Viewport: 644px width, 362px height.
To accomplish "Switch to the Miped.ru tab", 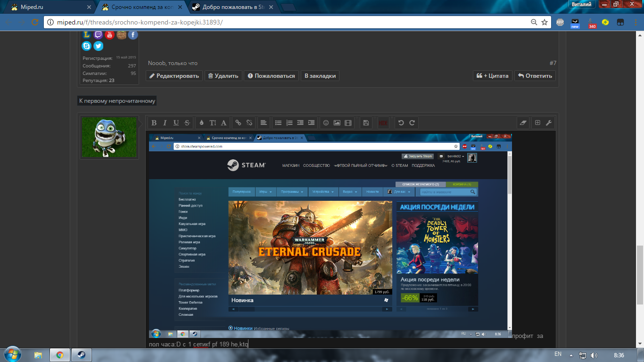I will [50, 7].
